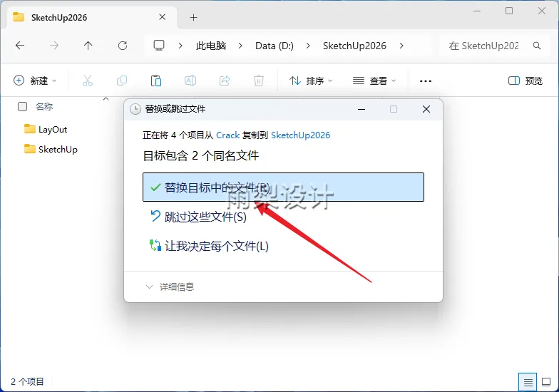Refresh the SketchUp2026 folder view
This screenshot has width=559, height=392.
point(123,46)
